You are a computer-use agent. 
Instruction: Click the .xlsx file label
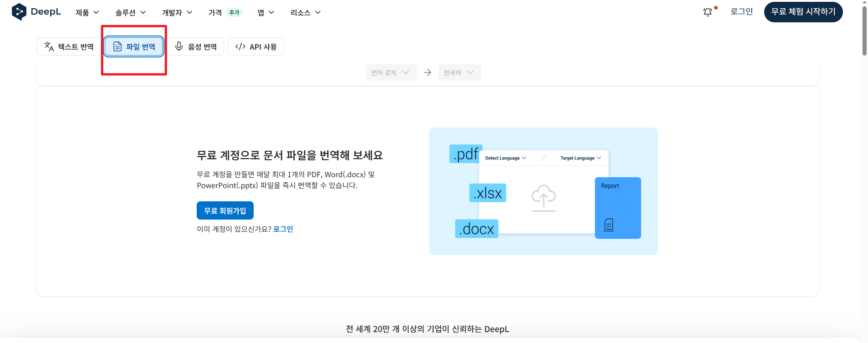pos(488,193)
